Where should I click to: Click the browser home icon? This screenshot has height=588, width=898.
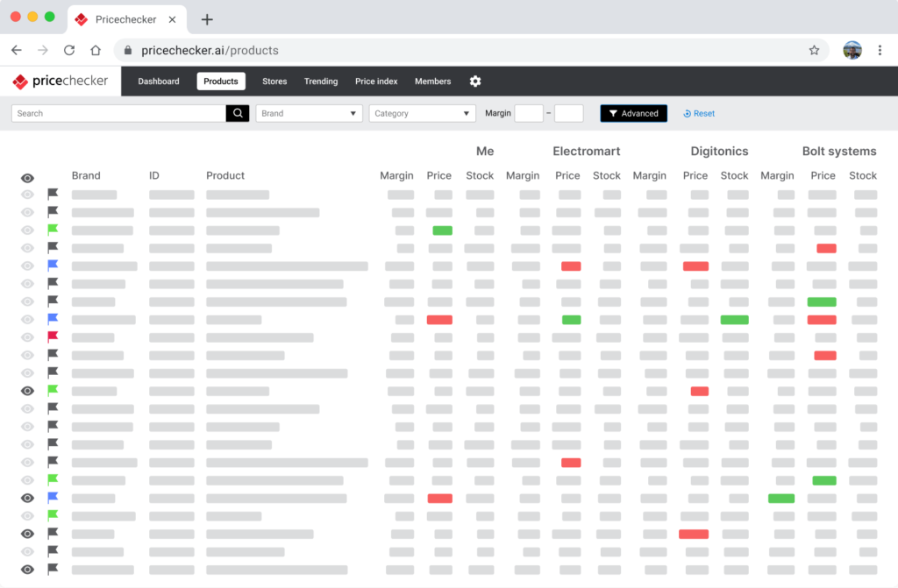pyautogui.click(x=96, y=50)
